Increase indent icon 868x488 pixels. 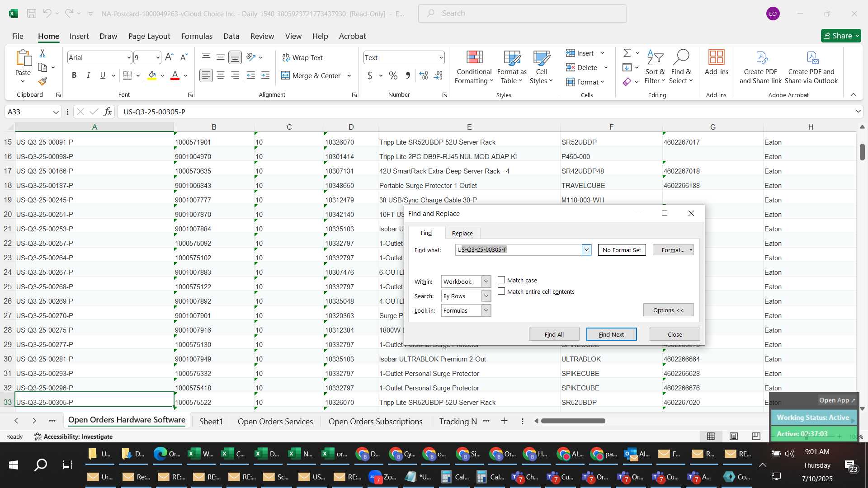point(265,75)
